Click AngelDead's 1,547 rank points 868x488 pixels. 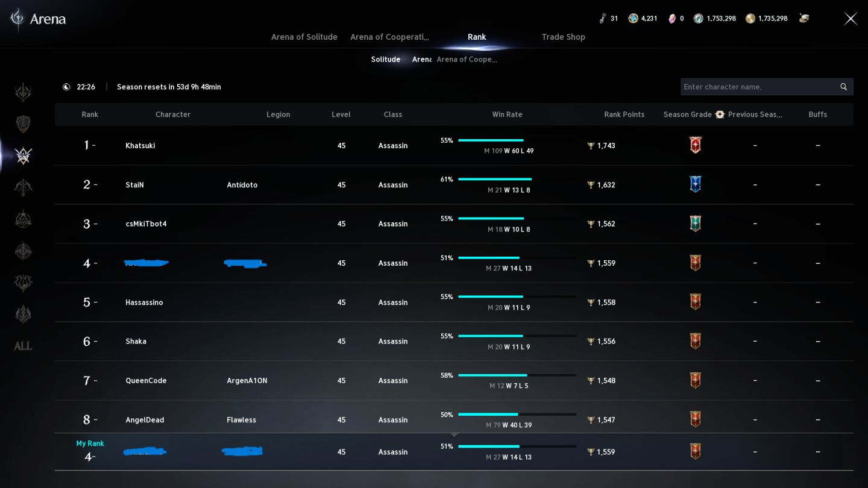606,420
